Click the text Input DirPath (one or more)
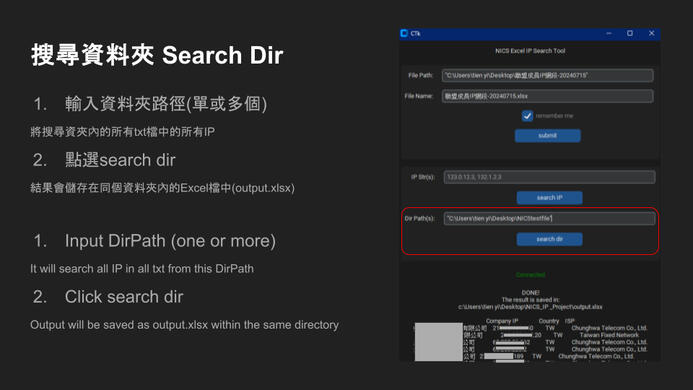 170,241
